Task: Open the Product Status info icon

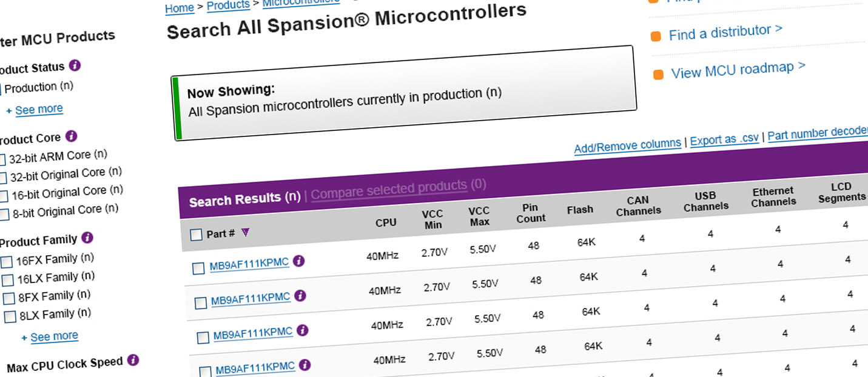Action: click(x=75, y=65)
